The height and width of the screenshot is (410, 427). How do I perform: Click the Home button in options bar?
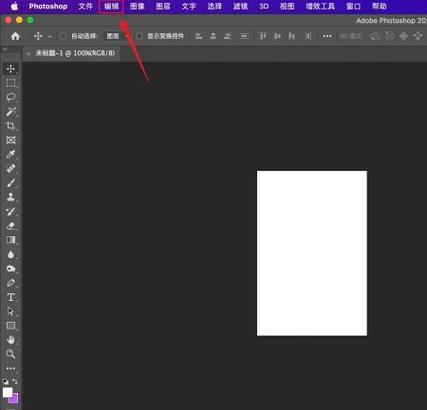(15, 36)
